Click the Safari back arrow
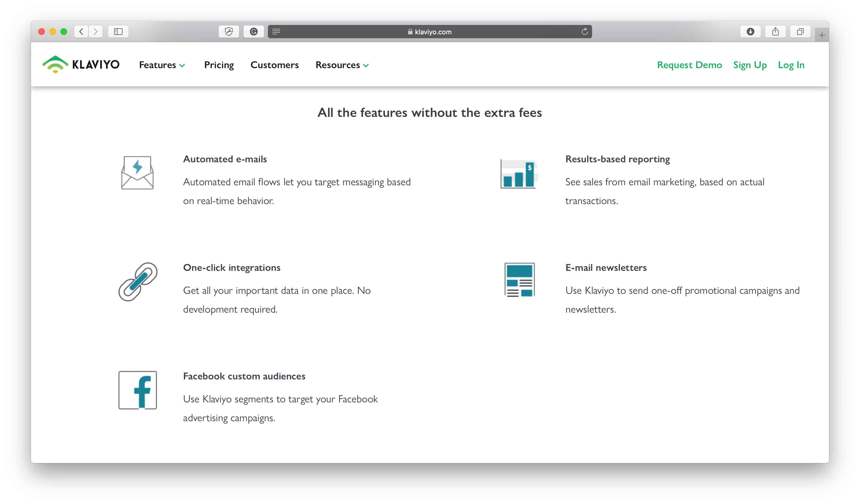 (81, 32)
